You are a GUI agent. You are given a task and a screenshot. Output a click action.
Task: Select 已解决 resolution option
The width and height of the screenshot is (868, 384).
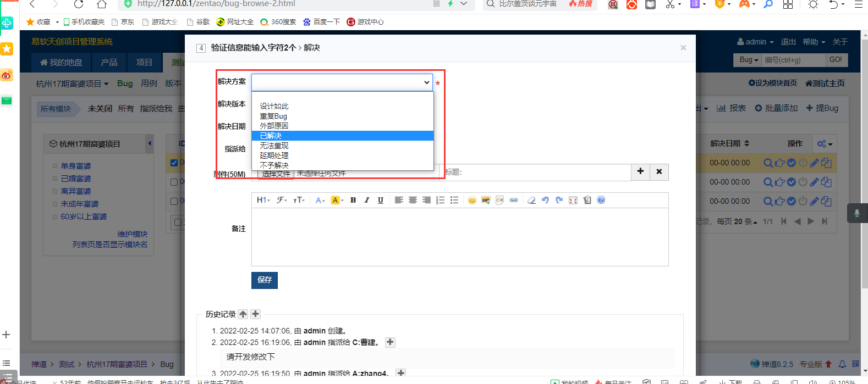(343, 136)
